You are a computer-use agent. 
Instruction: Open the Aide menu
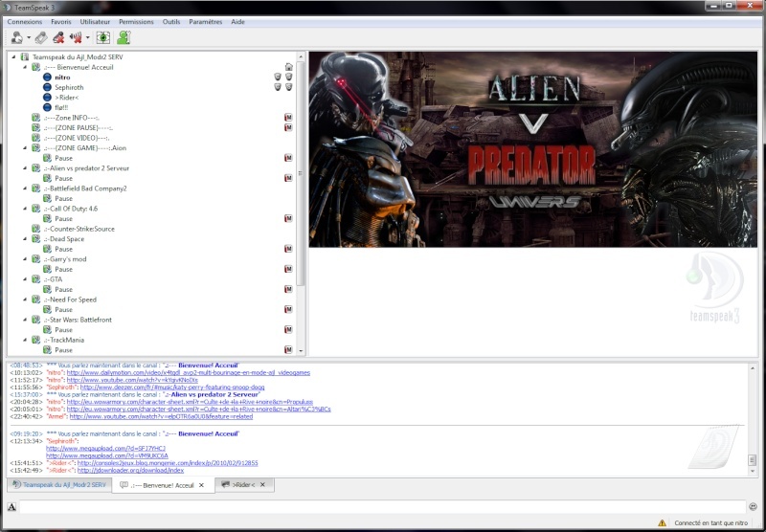point(237,22)
